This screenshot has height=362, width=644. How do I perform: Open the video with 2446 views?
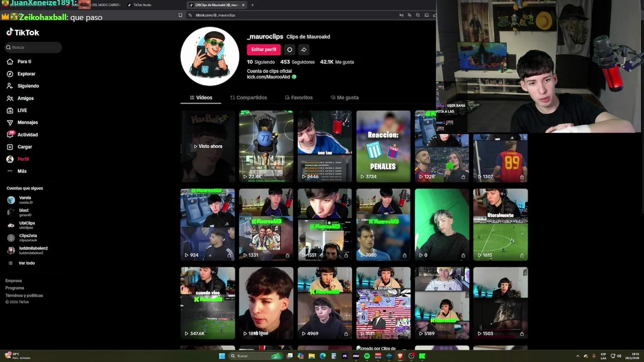point(325,146)
